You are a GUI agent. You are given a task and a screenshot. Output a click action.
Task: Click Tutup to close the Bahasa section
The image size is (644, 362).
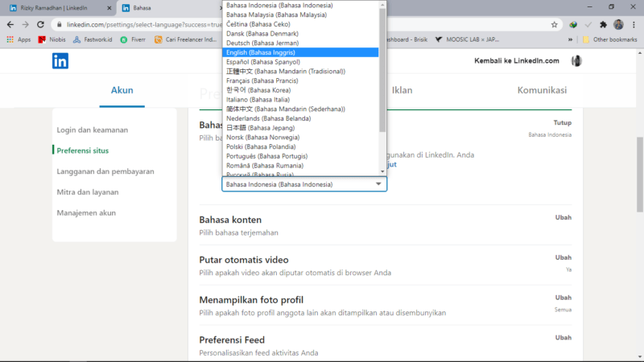(x=562, y=123)
